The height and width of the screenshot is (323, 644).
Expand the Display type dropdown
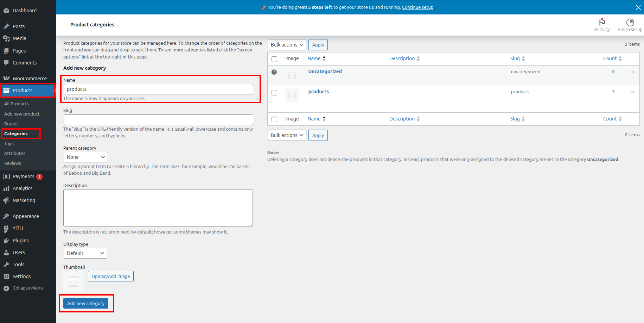click(85, 253)
